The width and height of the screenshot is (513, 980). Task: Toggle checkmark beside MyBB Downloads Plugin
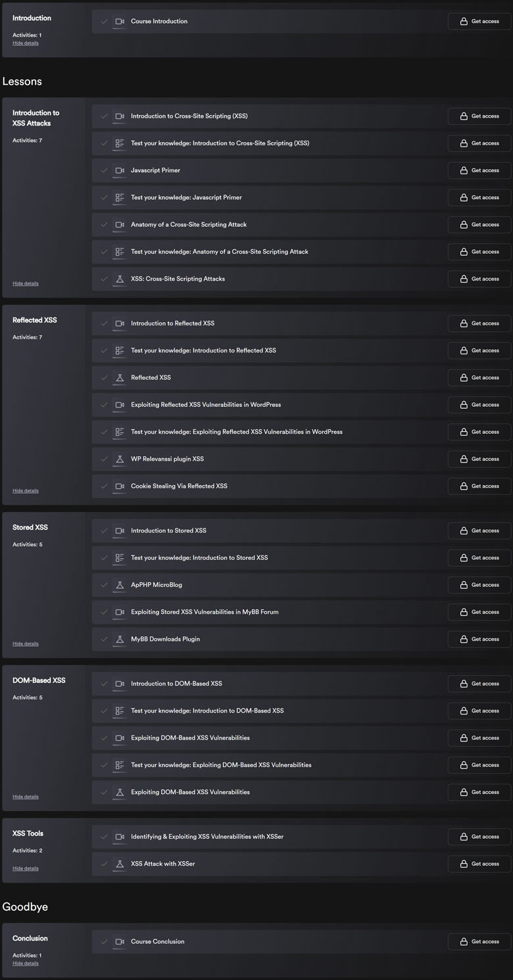point(104,639)
